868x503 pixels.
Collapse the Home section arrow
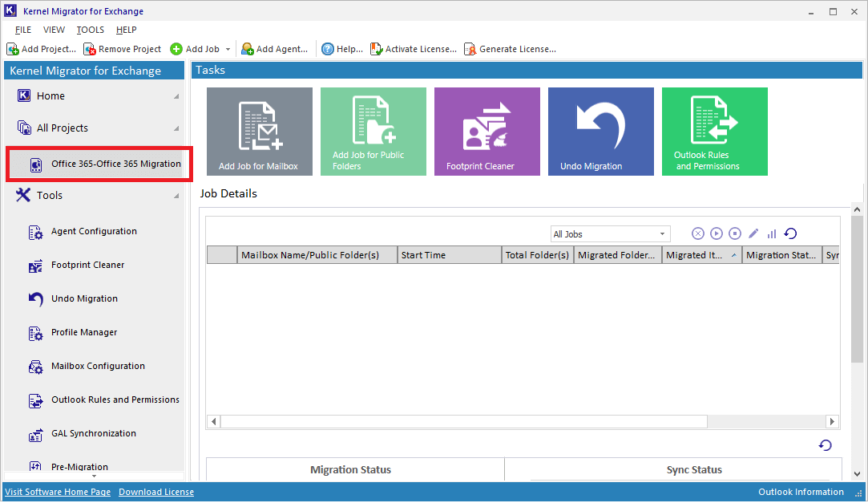(176, 96)
